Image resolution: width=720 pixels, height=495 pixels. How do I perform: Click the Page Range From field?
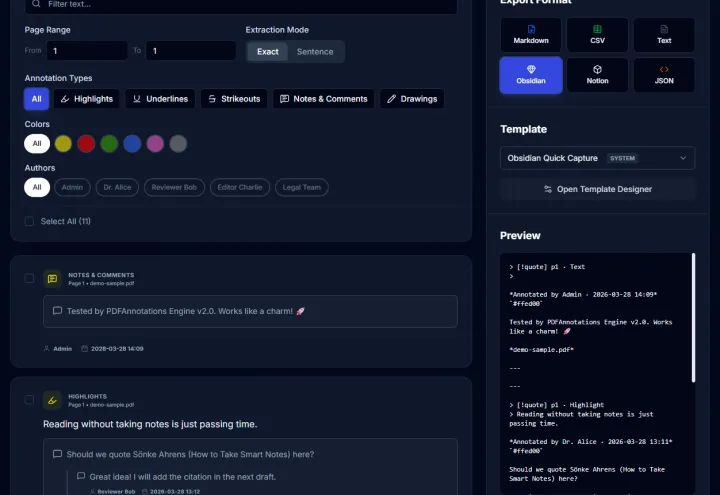(x=87, y=51)
